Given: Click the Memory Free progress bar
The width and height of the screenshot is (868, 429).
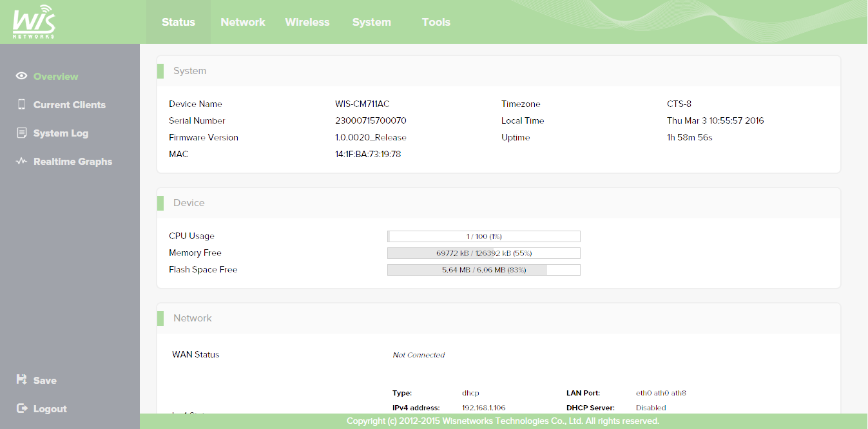Looking at the screenshot, I should tap(484, 253).
